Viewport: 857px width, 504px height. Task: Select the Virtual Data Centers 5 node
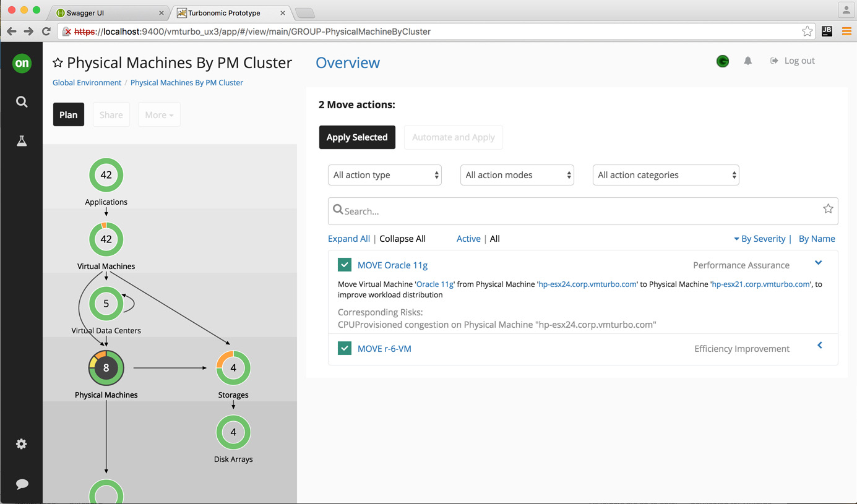106,304
